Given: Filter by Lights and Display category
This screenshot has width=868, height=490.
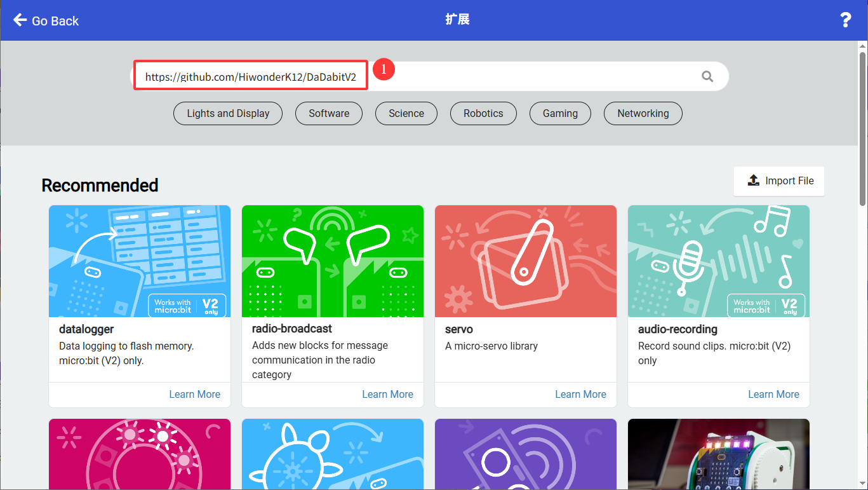Looking at the screenshot, I should click(228, 114).
